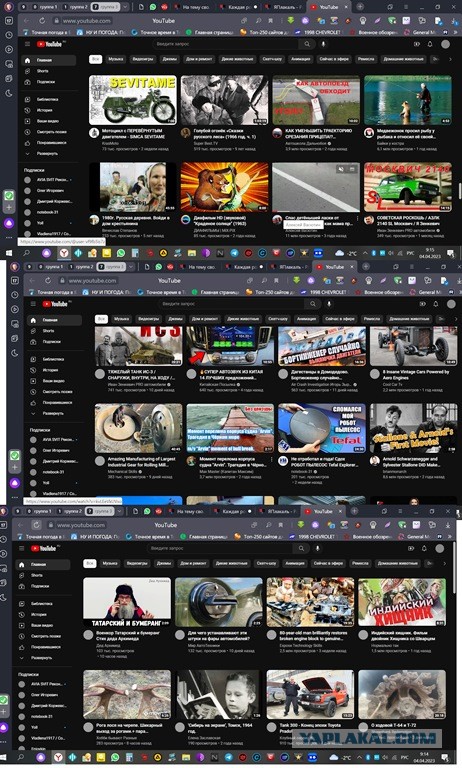Show more category chips arrow, top screenshot

click(x=450, y=59)
